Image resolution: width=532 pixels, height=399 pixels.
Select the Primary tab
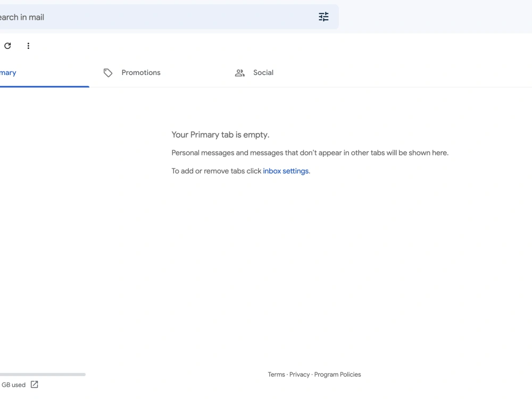tap(45, 72)
